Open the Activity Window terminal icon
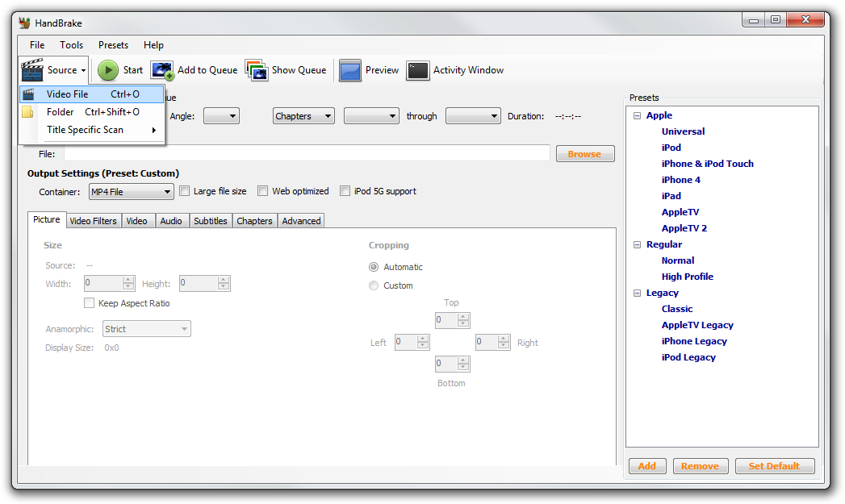Screen dimensions: 845x504 coord(417,70)
